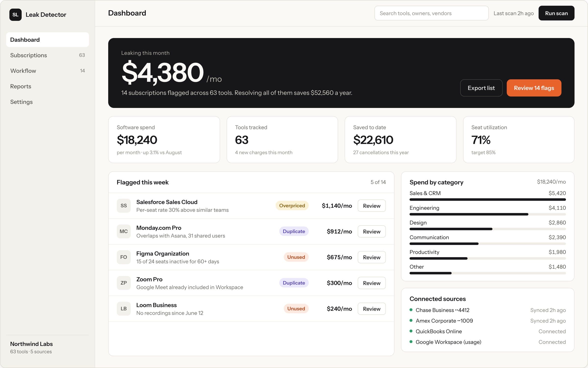
Task: Click the QuickBooks Online source
Action: (439, 331)
